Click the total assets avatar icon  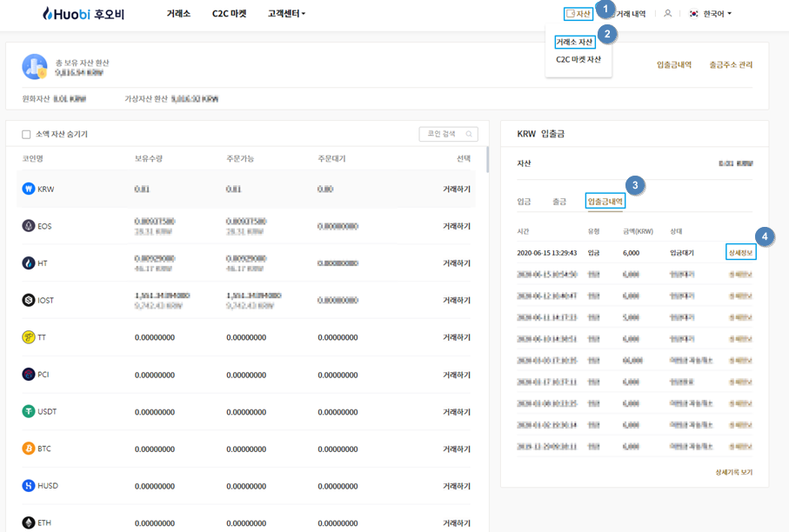(x=35, y=66)
